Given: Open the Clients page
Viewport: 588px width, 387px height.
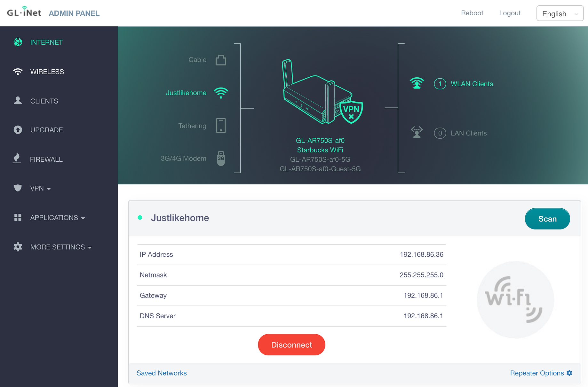Looking at the screenshot, I should (44, 101).
